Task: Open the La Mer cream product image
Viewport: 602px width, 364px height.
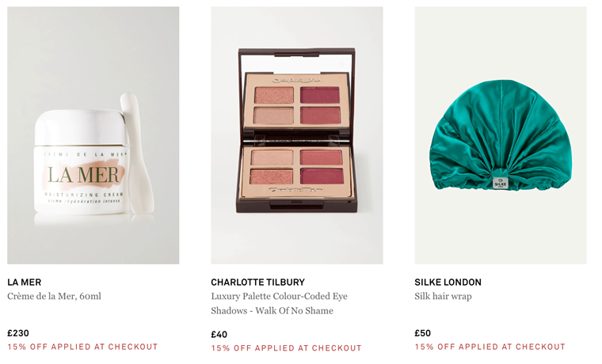Action: click(x=93, y=135)
